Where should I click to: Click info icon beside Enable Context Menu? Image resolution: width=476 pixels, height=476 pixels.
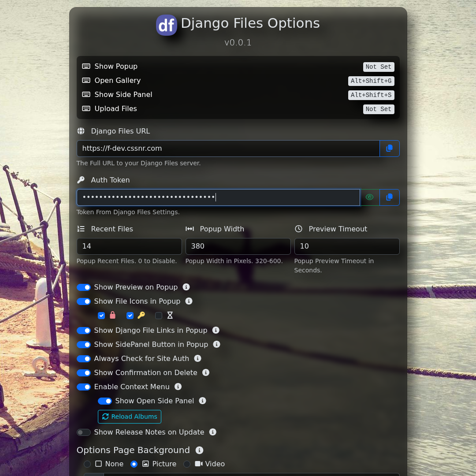(178, 387)
